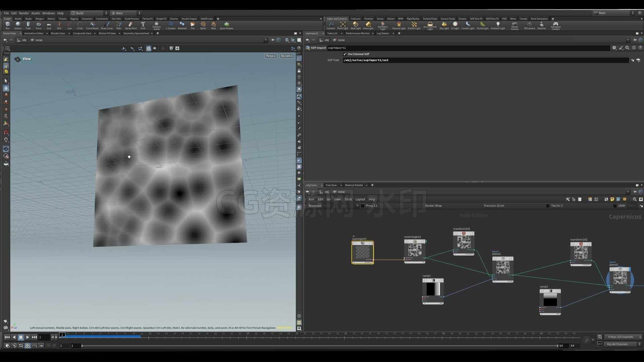Viewport: 644px width, 362px height.
Task: Add an Area Light
Action: coord(368,25)
